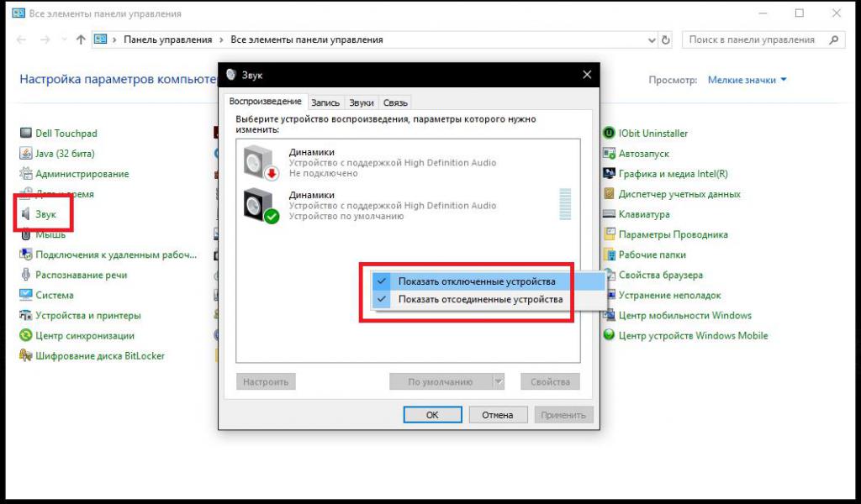Image resolution: width=861 pixels, height=504 pixels.
Task: Click Центр устройств Windows Mobile icon
Action: (609, 335)
